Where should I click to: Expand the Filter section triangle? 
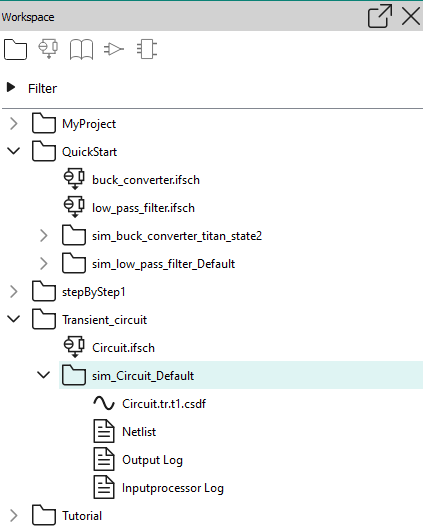[11, 88]
